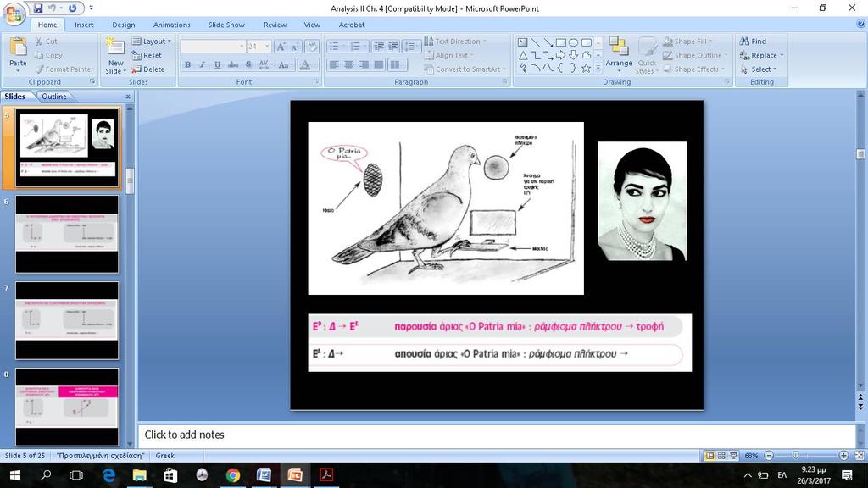
Task: Clear all formatting
Action: click(312, 47)
